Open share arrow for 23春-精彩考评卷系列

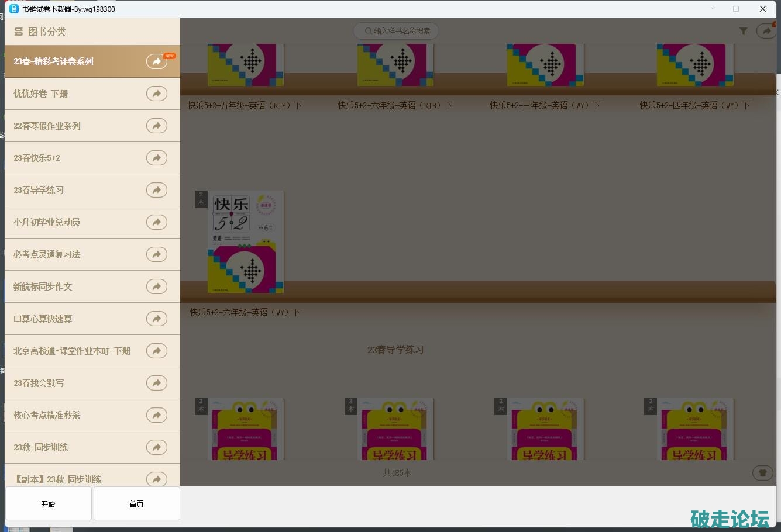[x=157, y=61]
